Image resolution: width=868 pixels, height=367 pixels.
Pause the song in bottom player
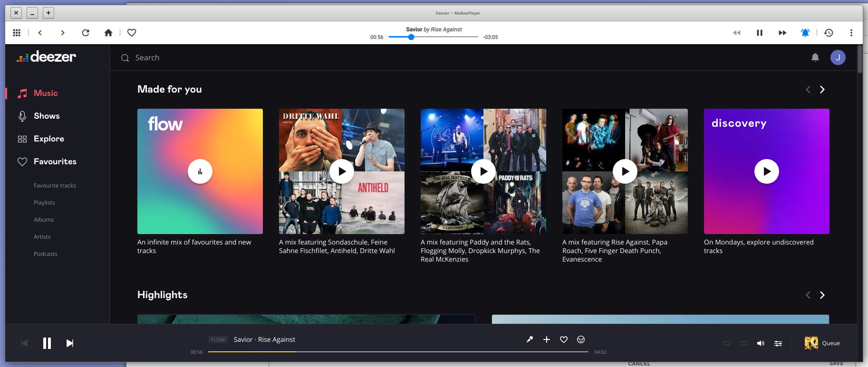click(x=47, y=343)
